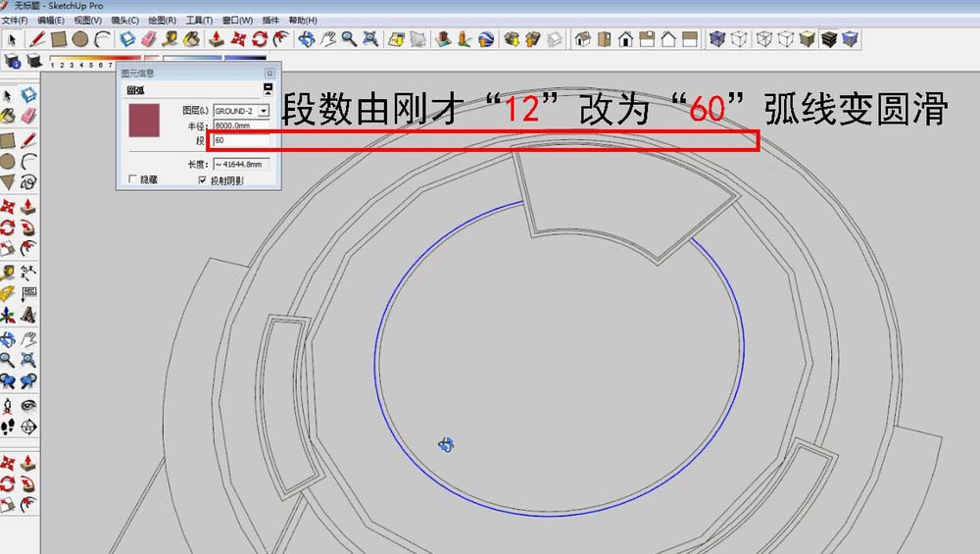Image resolution: width=980 pixels, height=554 pixels.
Task: Click the 长度 length field
Action: (241, 165)
